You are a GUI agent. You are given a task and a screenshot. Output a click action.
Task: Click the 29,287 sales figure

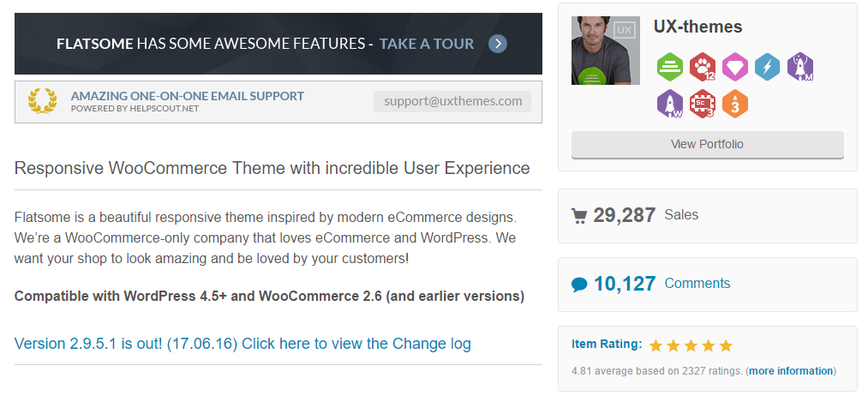tap(625, 215)
